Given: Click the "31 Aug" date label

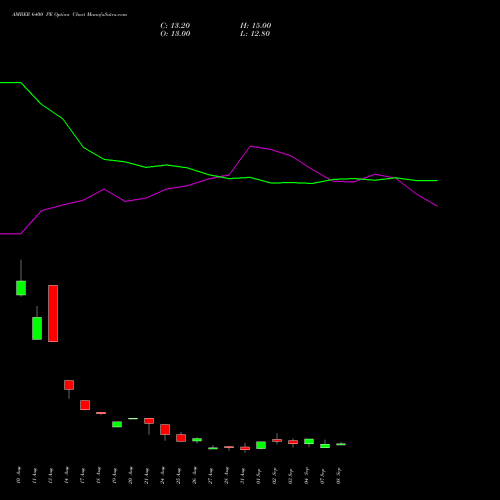Looking at the screenshot, I should [242, 475].
